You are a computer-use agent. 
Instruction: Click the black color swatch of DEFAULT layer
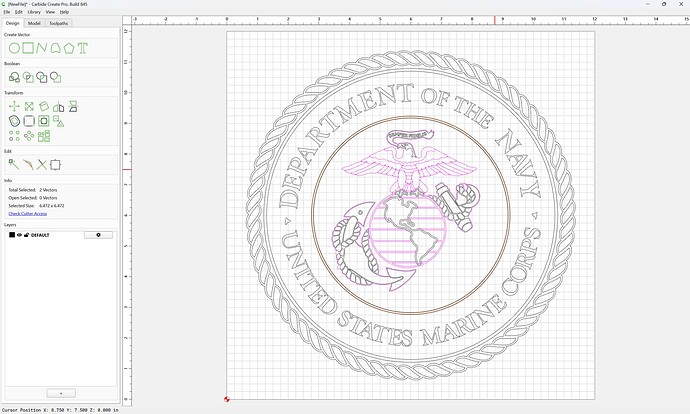pos(12,235)
